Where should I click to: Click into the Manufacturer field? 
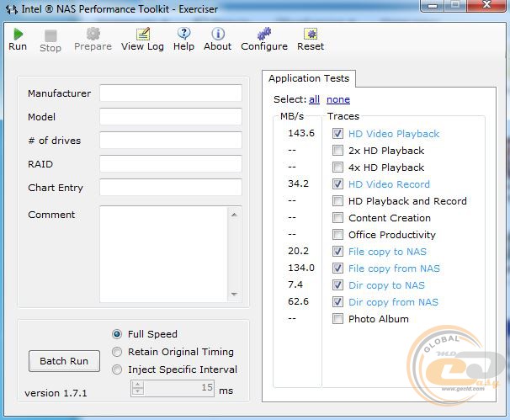coord(171,93)
